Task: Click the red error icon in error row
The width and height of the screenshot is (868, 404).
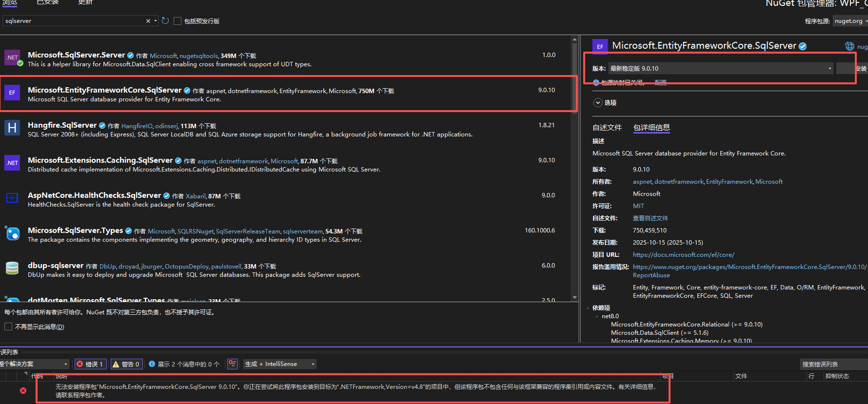Action: (23, 390)
